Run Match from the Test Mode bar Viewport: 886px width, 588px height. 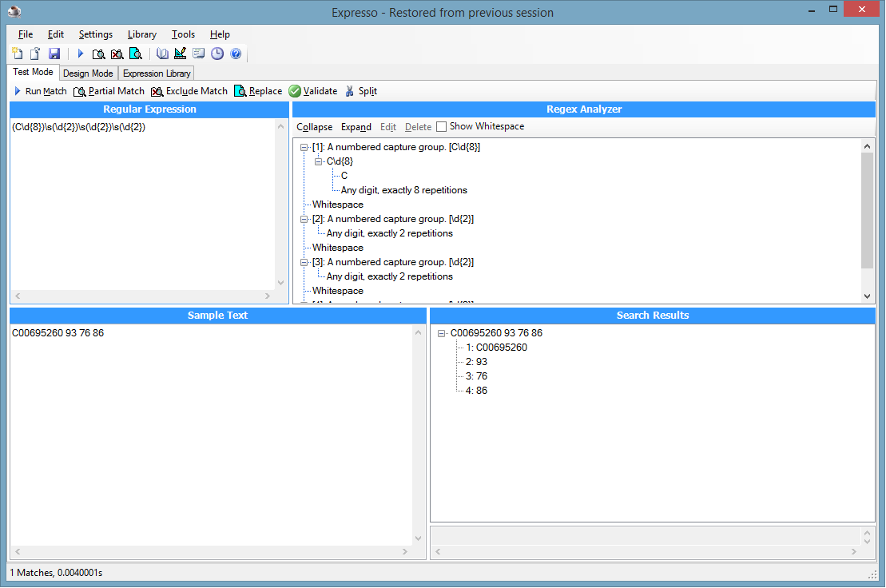[40, 91]
